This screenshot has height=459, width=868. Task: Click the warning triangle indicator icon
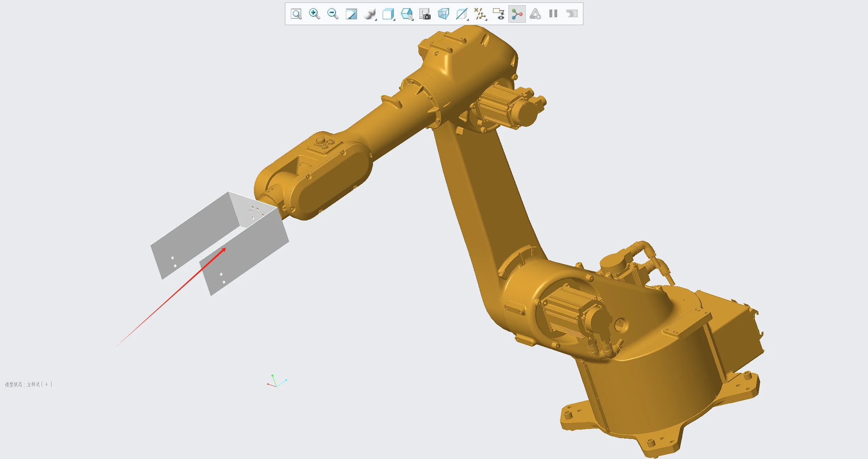[535, 13]
